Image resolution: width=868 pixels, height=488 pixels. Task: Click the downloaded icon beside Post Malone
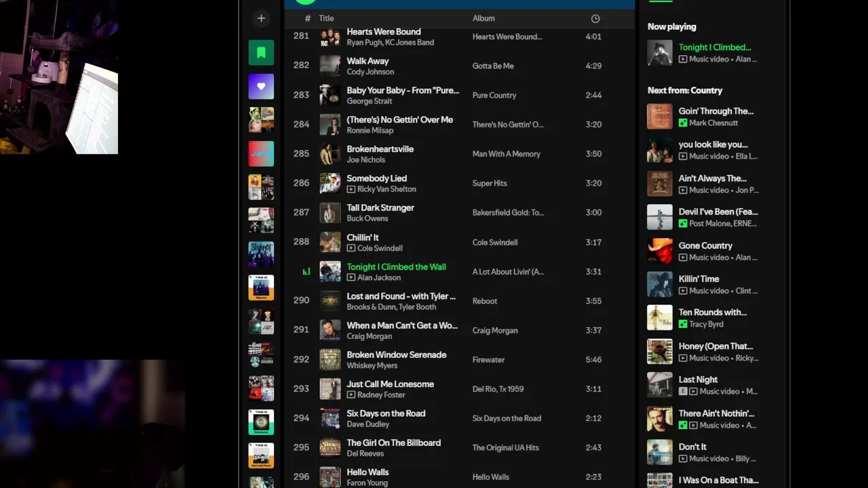[683, 224]
